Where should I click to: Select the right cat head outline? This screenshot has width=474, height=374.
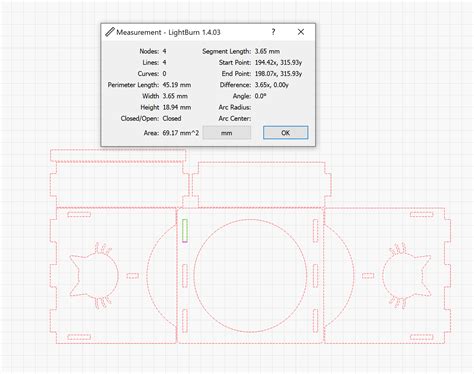(x=406, y=275)
